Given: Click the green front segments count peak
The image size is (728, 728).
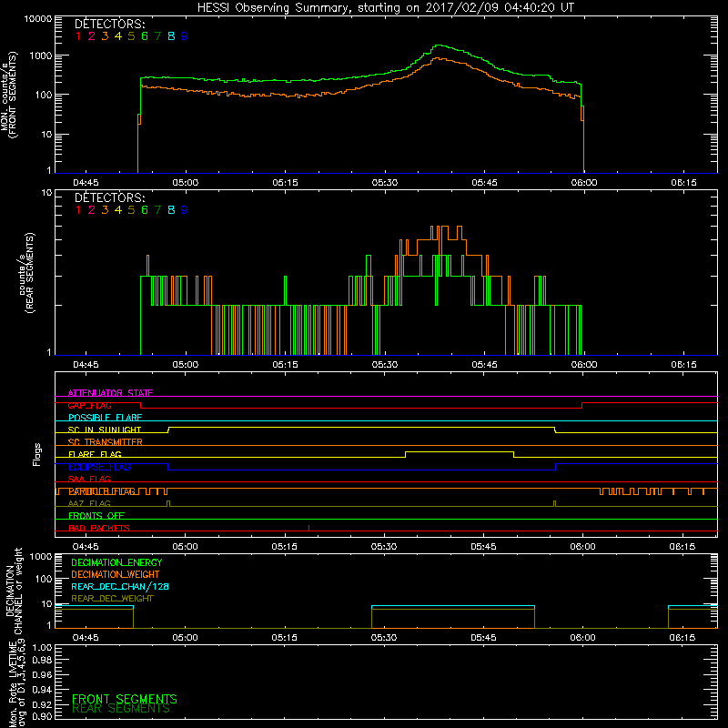Looking at the screenshot, I should 440,45.
